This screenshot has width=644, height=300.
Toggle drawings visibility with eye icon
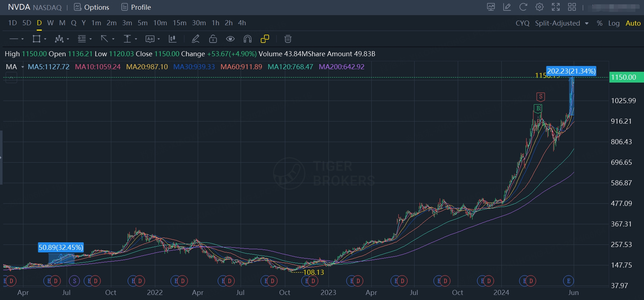pyautogui.click(x=231, y=39)
